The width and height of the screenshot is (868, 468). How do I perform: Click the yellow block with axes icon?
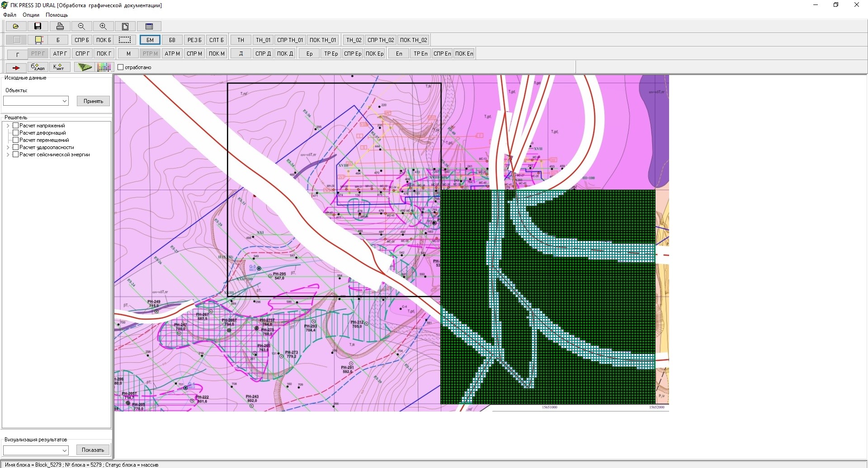[x=38, y=40]
